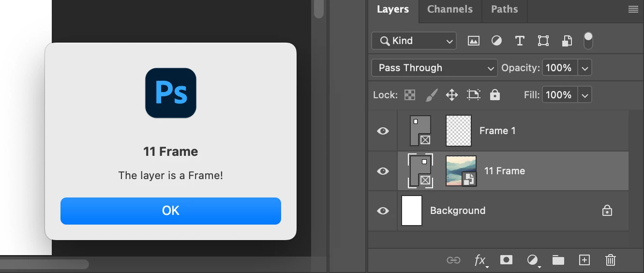644x273 pixels.
Task: Click the lock all padlock icon
Action: tap(494, 95)
